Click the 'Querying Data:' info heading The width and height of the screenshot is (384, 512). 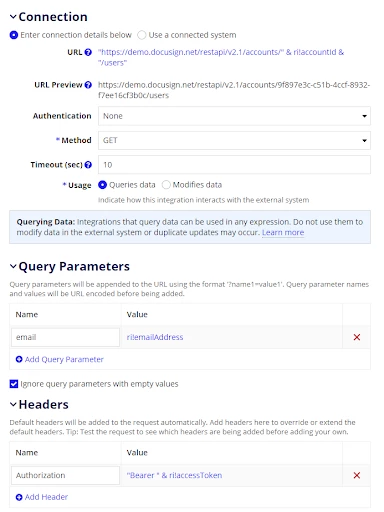(x=46, y=222)
